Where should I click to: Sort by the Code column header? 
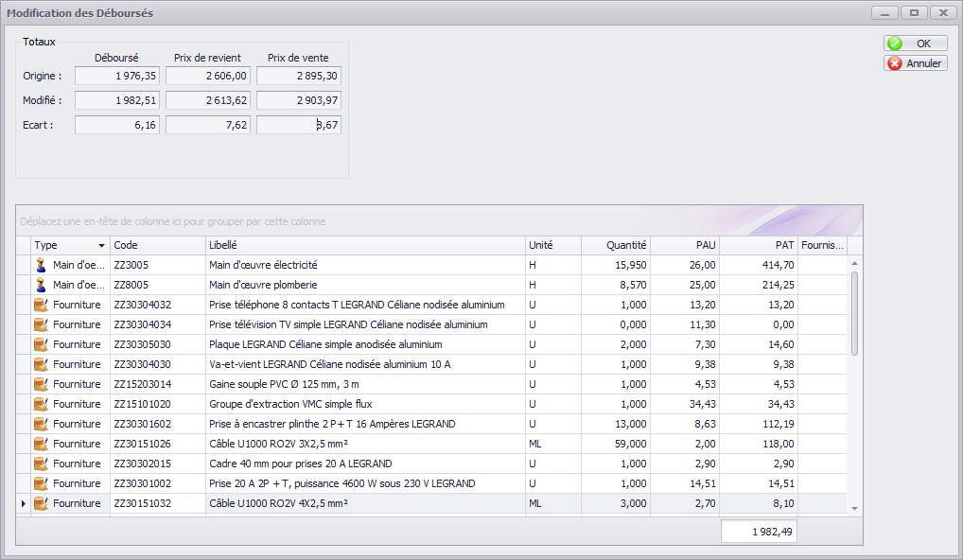(x=158, y=245)
